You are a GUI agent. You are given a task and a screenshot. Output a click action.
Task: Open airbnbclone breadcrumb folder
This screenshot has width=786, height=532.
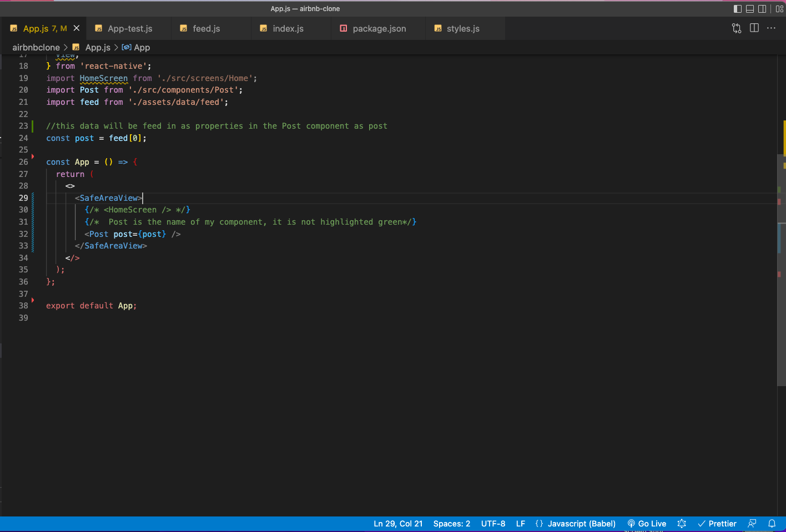(36, 48)
